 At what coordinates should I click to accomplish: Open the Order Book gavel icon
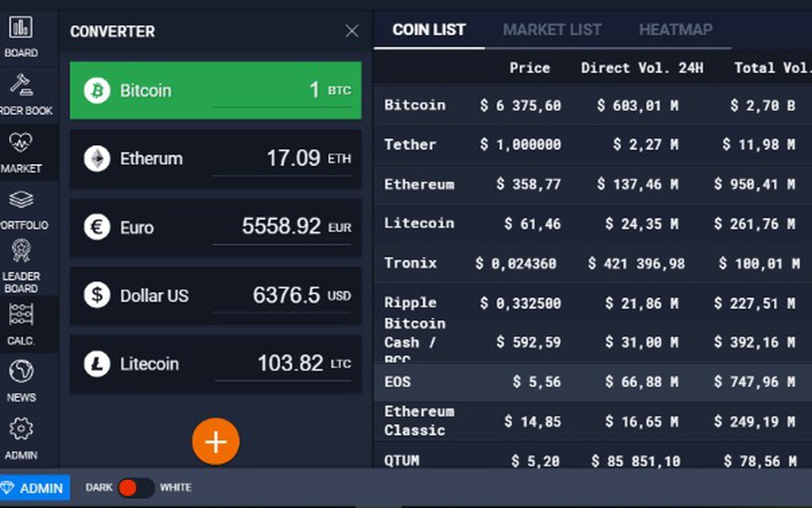point(20,85)
